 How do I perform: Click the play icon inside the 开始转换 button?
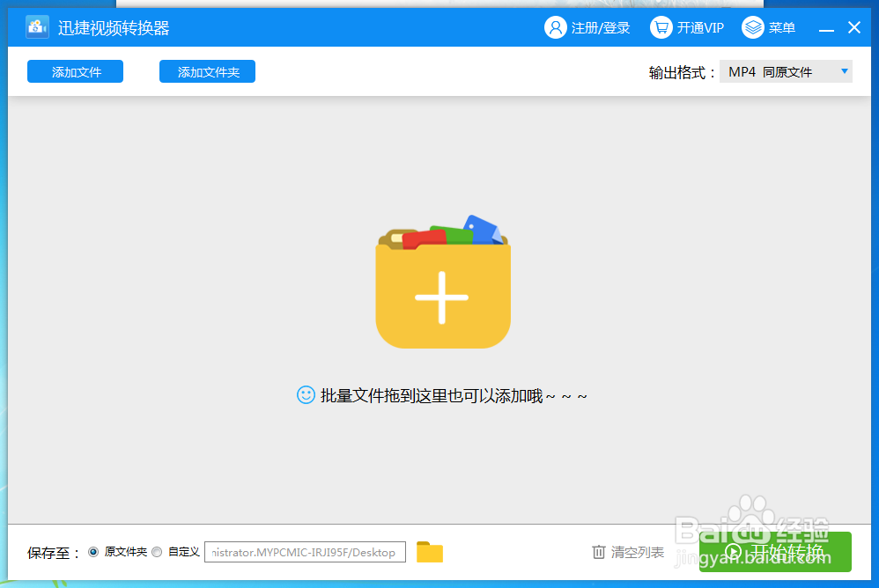click(735, 552)
